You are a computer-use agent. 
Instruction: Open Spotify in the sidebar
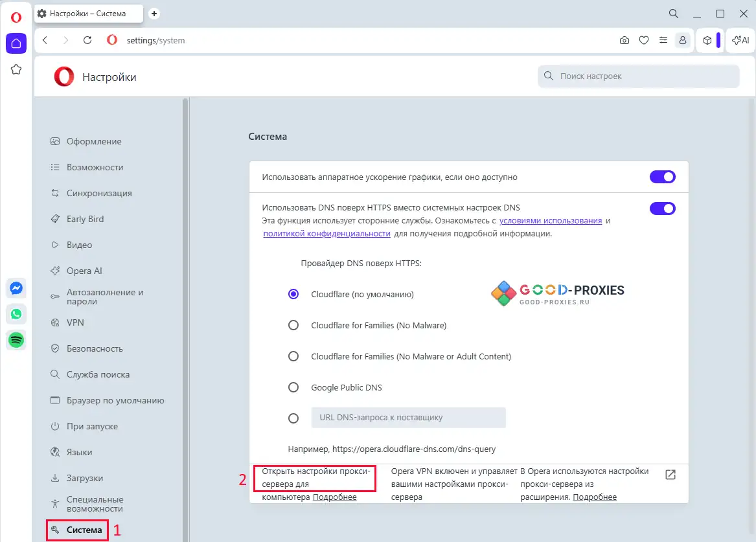point(16,340)
